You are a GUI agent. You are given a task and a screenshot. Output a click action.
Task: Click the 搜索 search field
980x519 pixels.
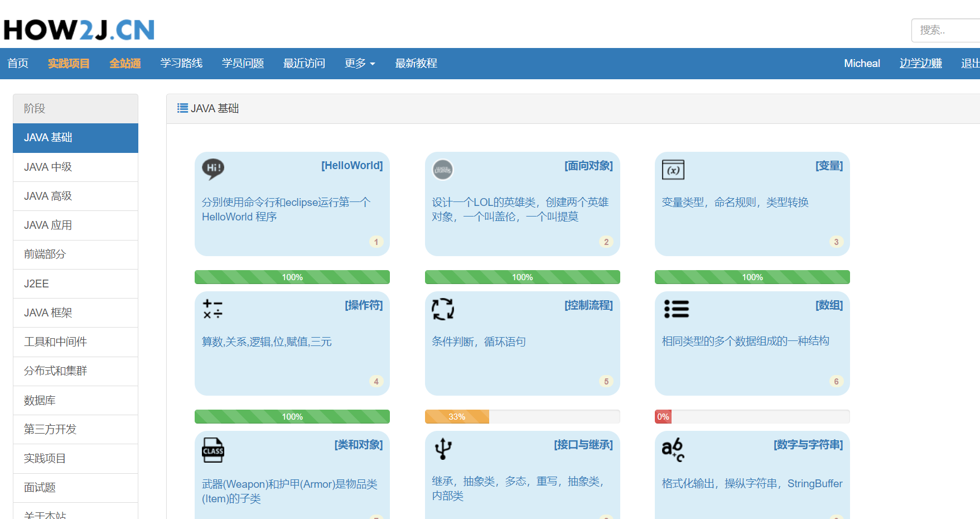click(x=946, y=30)
